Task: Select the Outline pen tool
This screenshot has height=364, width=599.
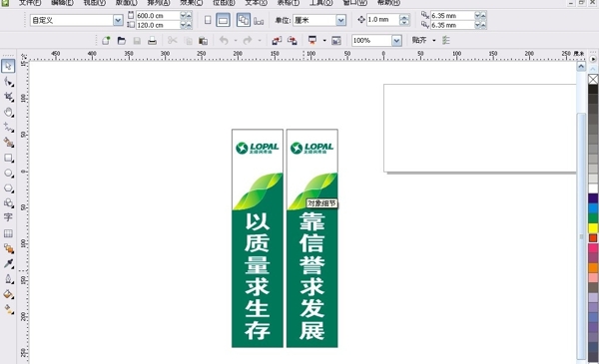Action: click(8, 279)
